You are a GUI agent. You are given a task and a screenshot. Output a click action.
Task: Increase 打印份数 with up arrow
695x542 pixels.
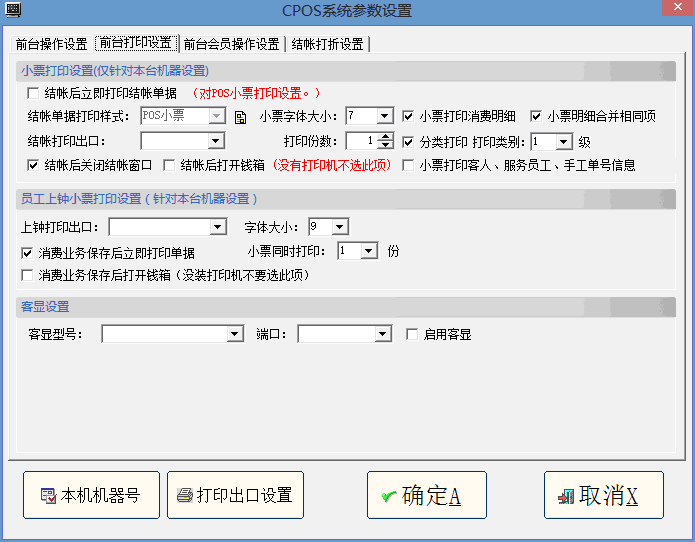click(386, 137)
